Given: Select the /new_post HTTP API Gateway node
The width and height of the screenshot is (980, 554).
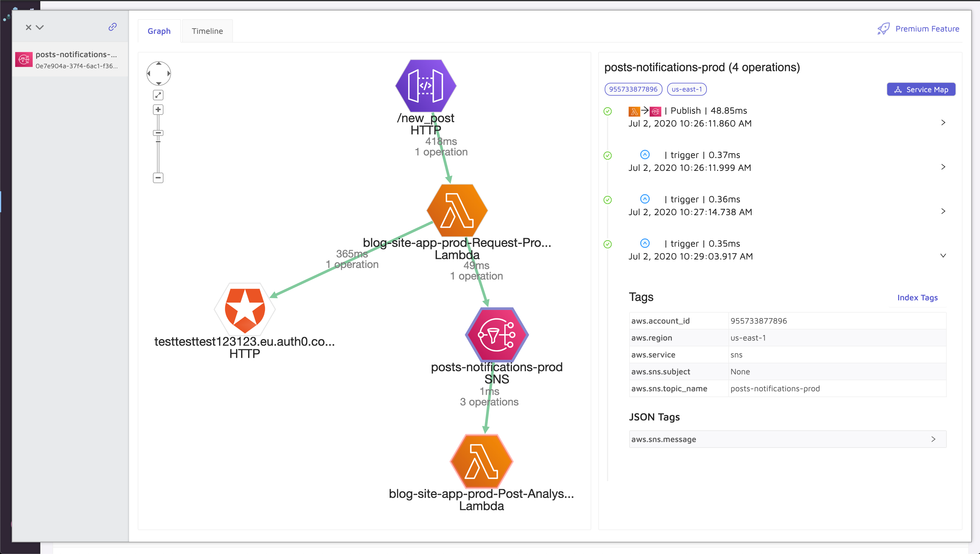Looking at the screenshot, I should (x=426, y=86).
